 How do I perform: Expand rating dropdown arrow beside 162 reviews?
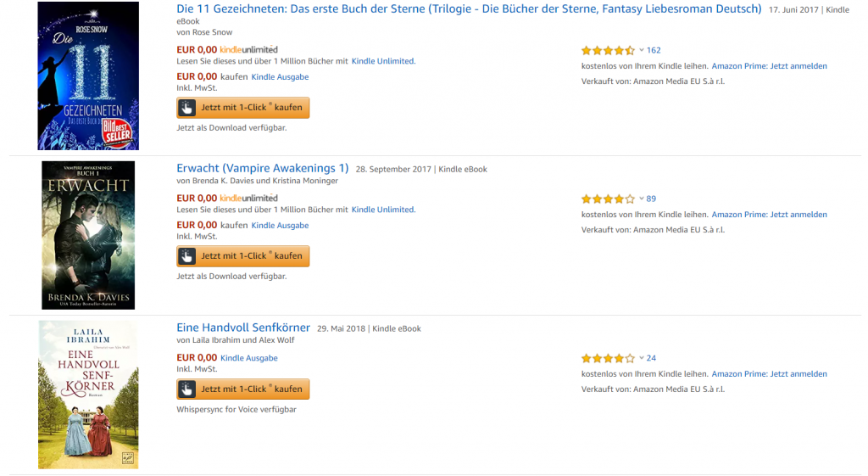point(642,50)
